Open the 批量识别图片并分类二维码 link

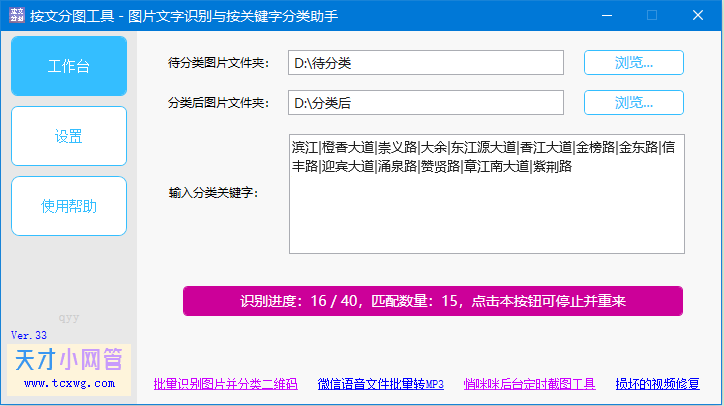(x=225, y=384)
